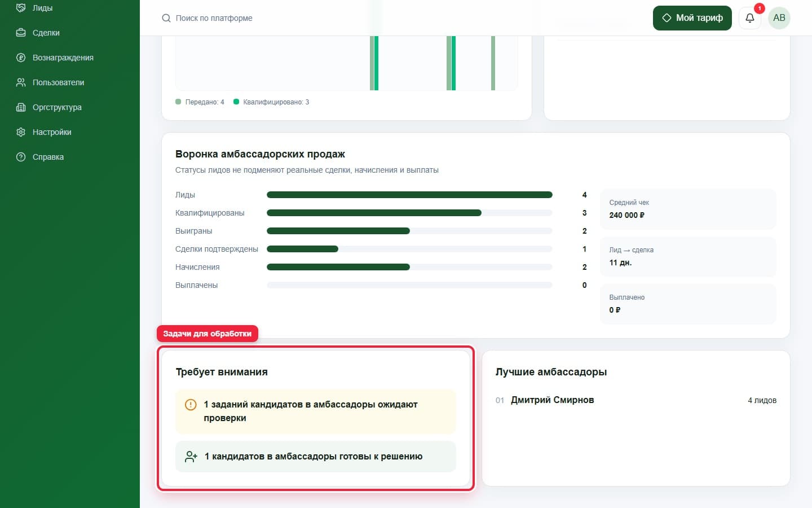Screen dimensions: 812x508
Task: Open the AB user avatar menu
Action: pos(779,18)
